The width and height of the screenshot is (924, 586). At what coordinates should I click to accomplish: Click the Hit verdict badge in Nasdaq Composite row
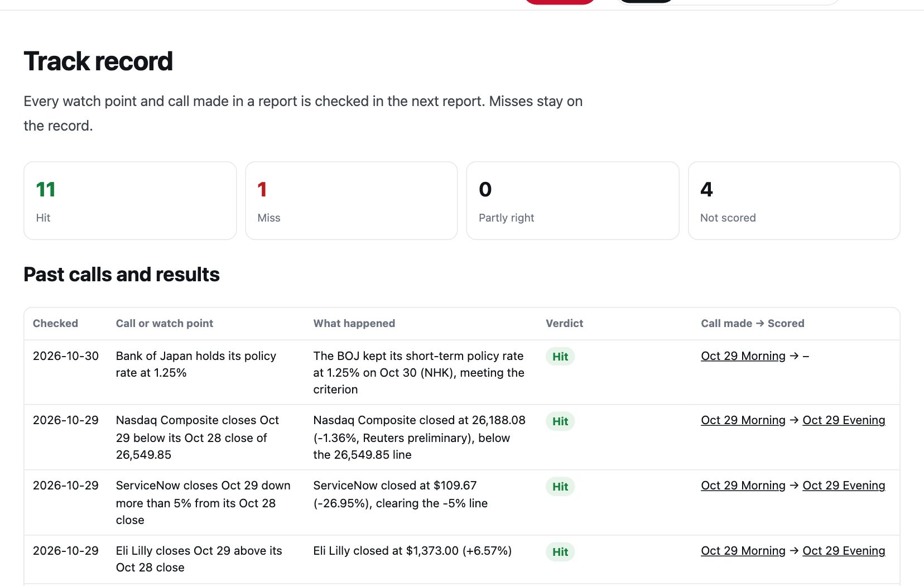click(560, 421)
